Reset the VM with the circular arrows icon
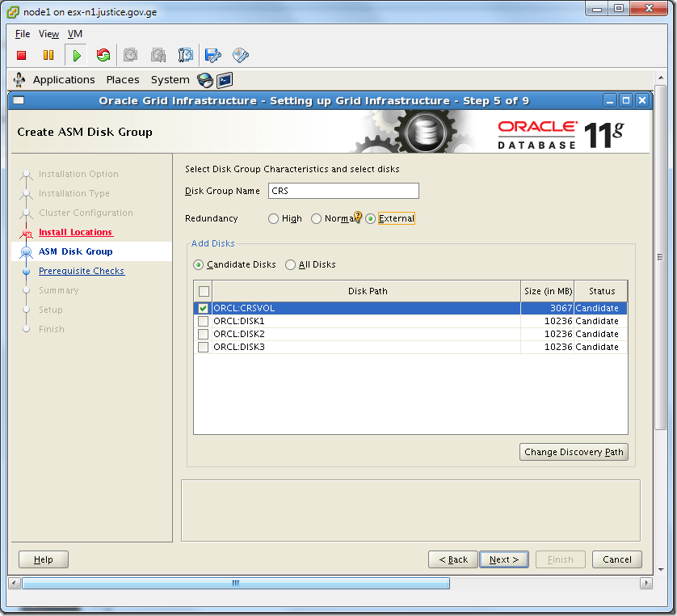This screenshot has height=616, width=677. (102, 55)
